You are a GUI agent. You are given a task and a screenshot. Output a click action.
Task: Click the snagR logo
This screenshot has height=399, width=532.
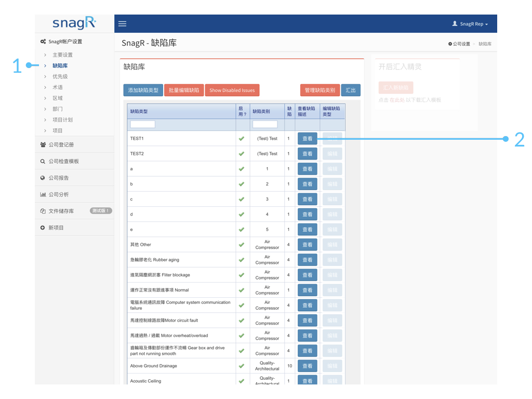(74, 23)
